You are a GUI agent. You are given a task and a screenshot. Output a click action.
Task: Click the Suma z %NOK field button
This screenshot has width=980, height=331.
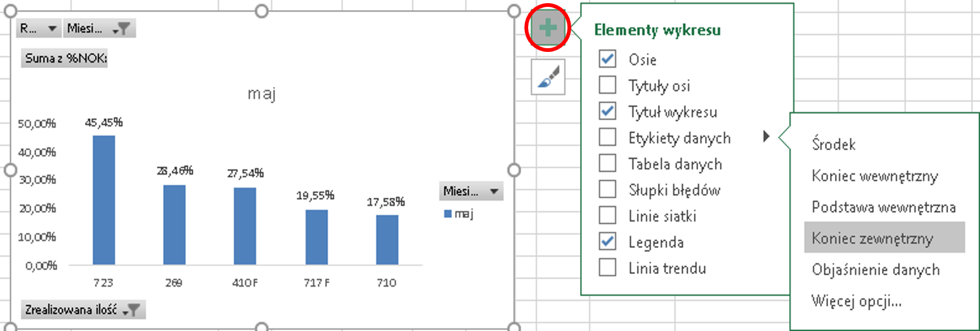coord(64,59)
